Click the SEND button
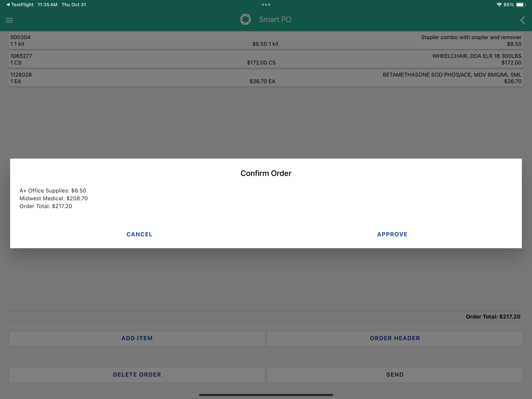 [395, 375]
